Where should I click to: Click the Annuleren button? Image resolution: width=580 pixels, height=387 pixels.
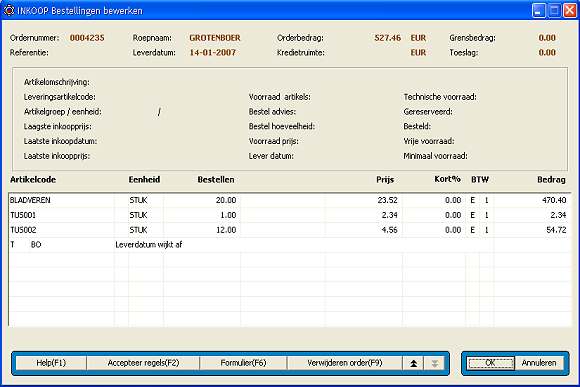[539, 363]
